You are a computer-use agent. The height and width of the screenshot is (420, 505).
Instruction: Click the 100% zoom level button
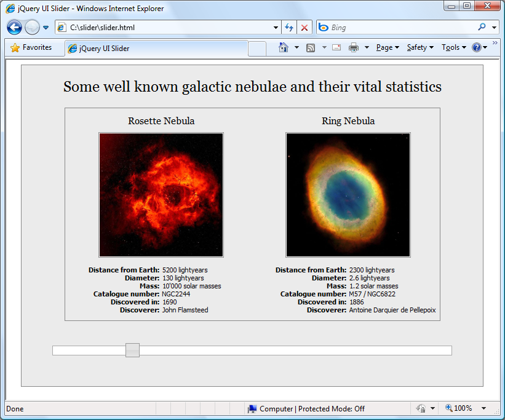(459, 408)
